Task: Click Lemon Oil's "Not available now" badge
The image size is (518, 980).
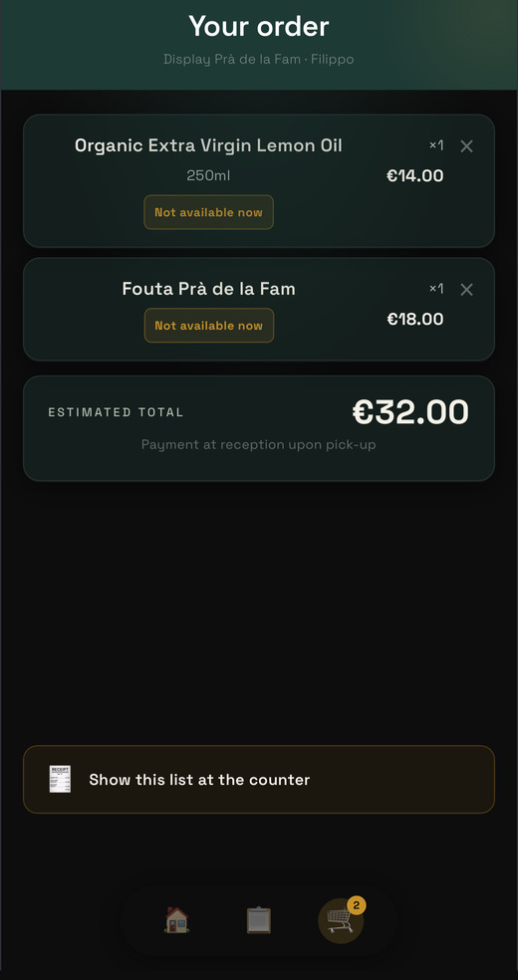Action: [209, 212]
